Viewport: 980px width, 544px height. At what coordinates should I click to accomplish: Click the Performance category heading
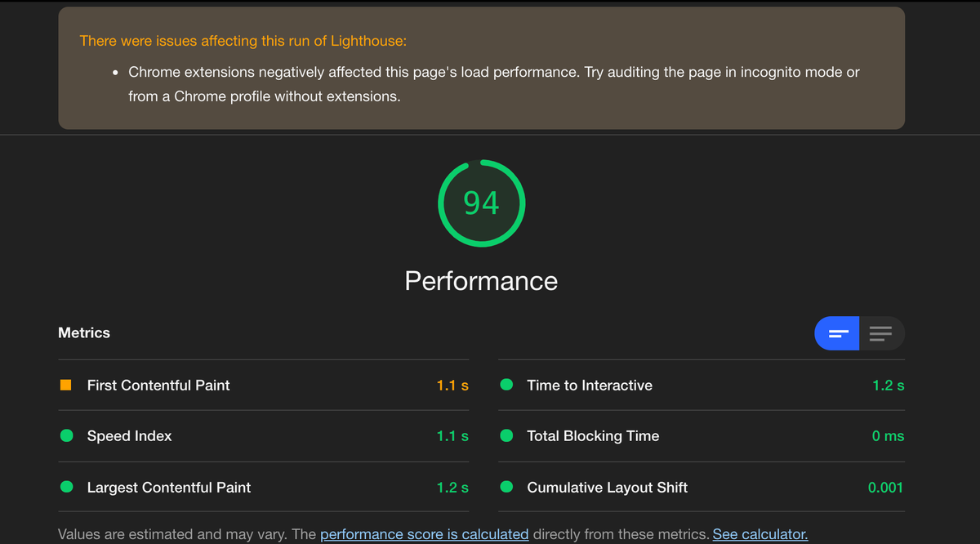[x=481, y=281]
